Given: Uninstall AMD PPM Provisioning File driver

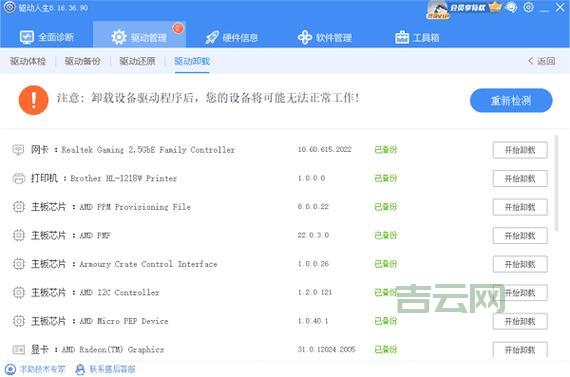Looking at the screenshot, I should click(520, 207).
